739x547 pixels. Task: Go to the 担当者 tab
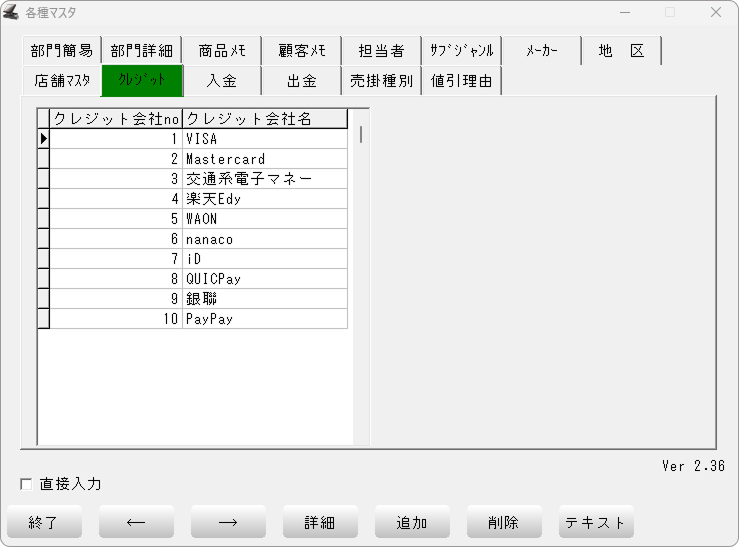(381, 51)
